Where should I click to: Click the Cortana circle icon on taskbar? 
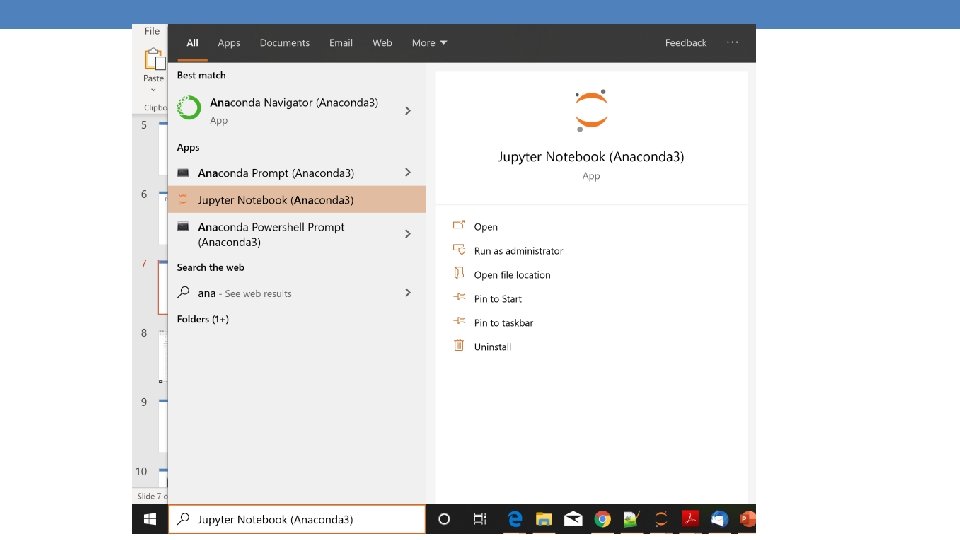point(444,519)
